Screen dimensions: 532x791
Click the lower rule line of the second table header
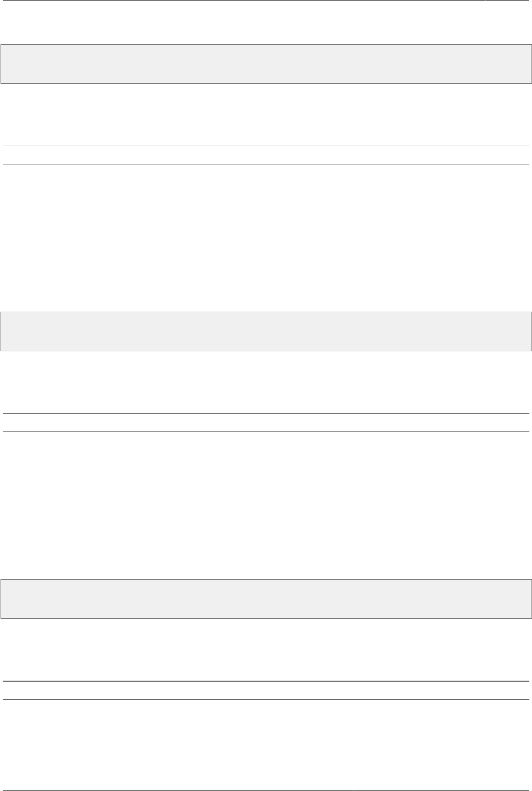265,431
